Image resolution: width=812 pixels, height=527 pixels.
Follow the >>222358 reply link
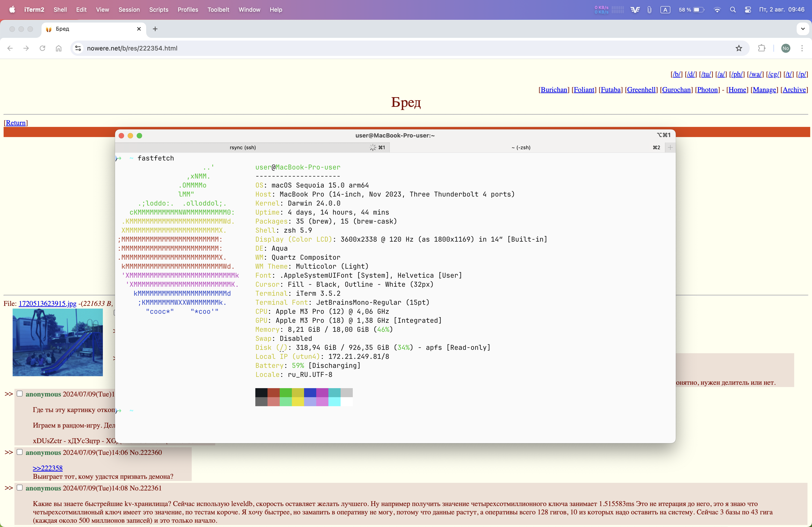[x=48, y=468]
